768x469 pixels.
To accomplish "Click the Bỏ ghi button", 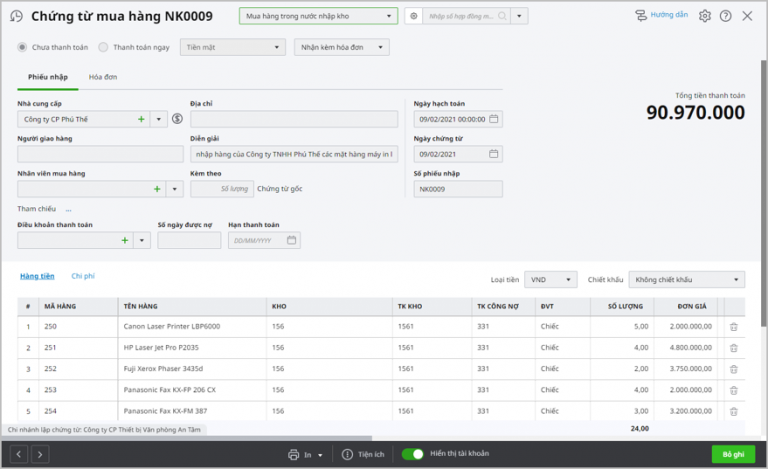I will [733, 454].
